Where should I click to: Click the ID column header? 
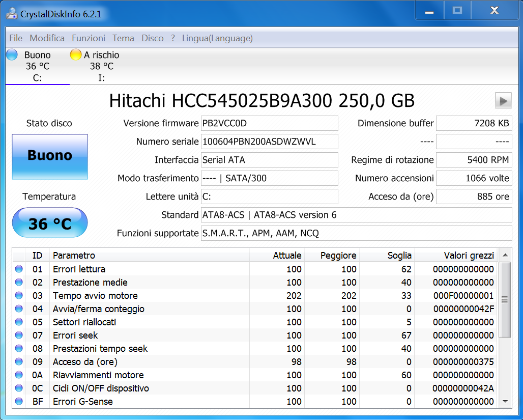coord(37,256)
